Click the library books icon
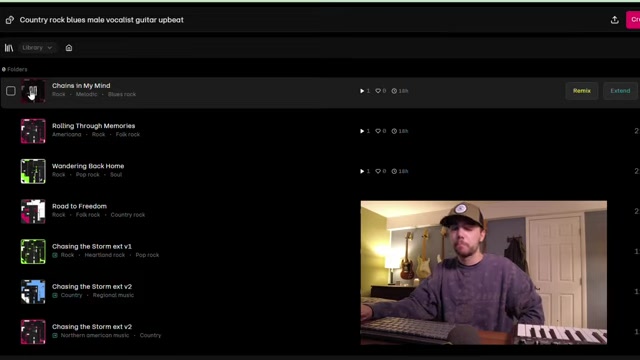 (9, 48)
